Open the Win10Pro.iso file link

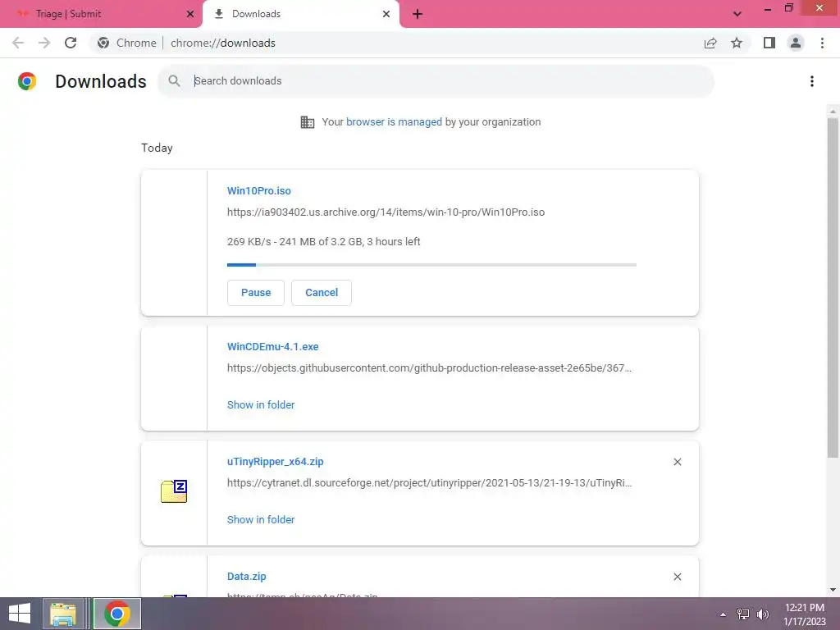258,190
